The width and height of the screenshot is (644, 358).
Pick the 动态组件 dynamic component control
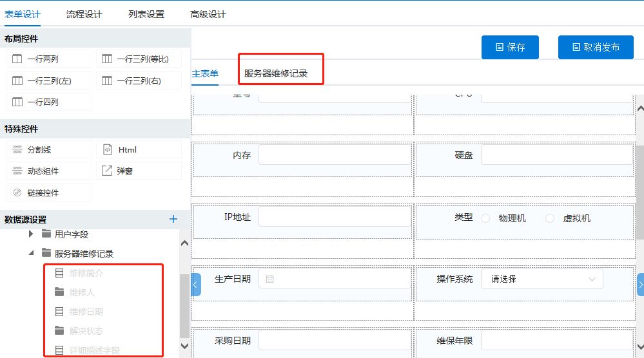(x=49, y=171)
